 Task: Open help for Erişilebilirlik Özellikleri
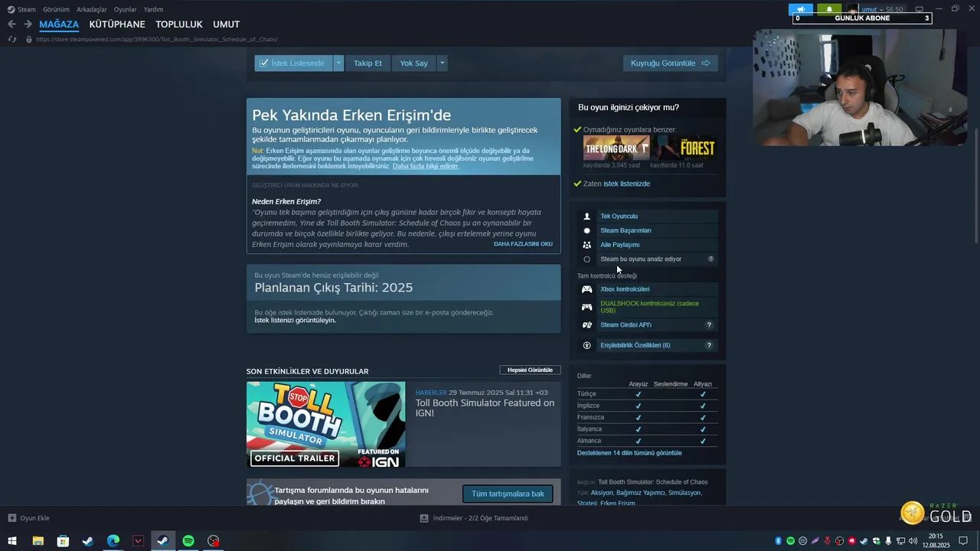(x=709, y=345)
